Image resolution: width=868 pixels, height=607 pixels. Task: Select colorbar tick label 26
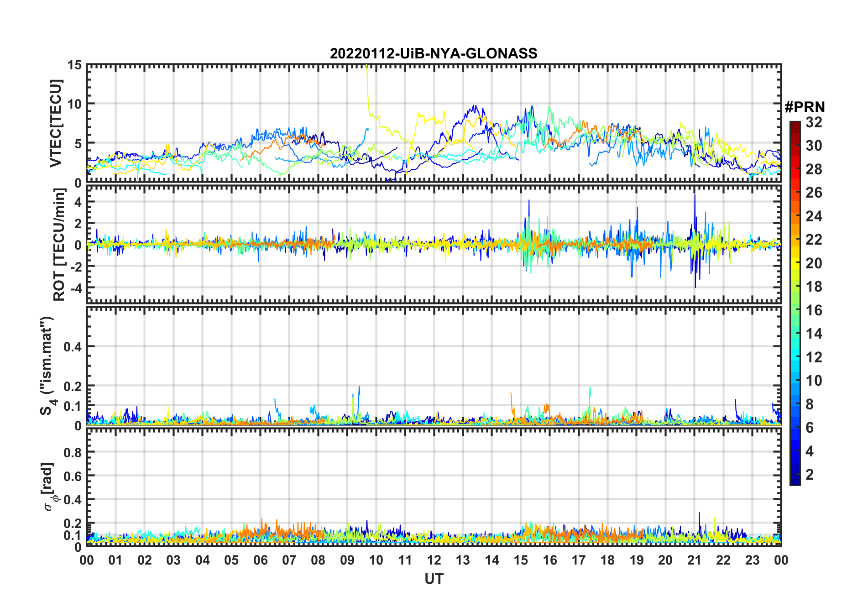click(x=814, y=193)
